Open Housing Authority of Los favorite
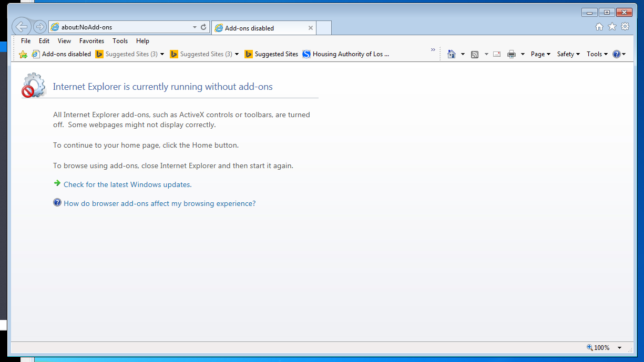The height and width of the screenshot is (362, 644). [346, 54]
